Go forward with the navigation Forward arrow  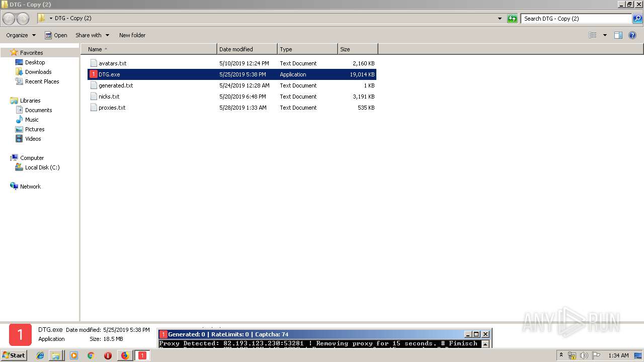click(x=23, y=19)
